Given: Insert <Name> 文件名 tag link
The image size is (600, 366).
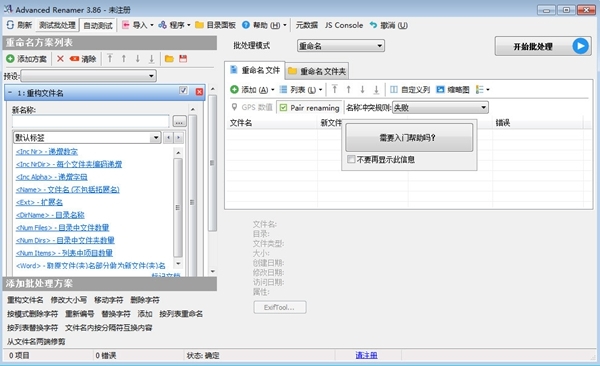Looking at the screenshot, I should [68, 190].
